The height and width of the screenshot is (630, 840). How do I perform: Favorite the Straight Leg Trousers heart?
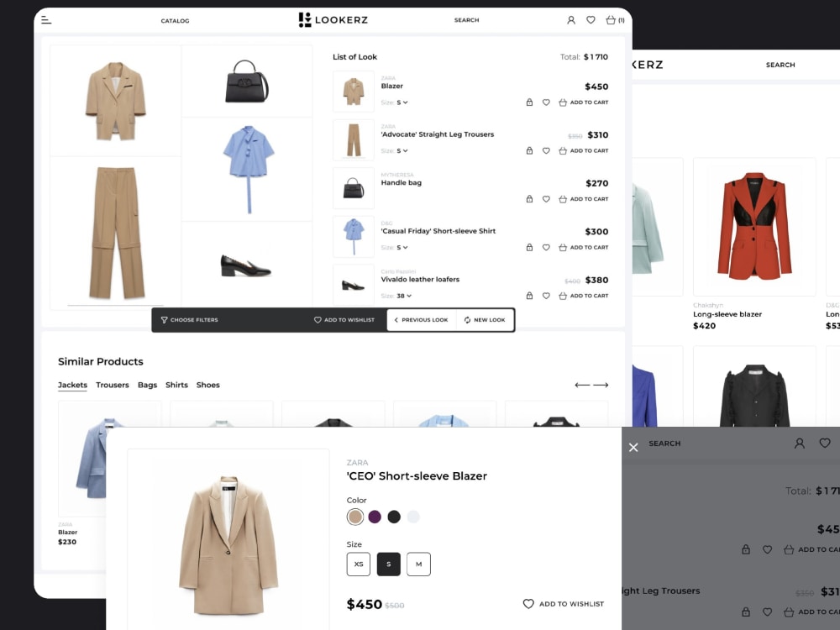[546, 150]
